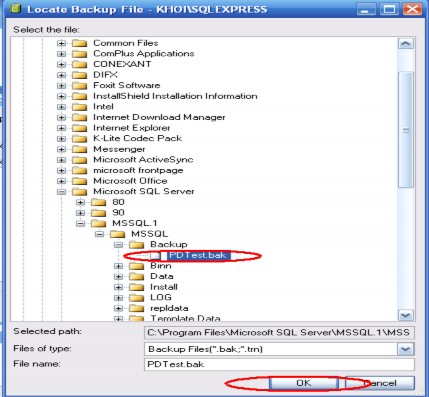429x397 pixels.
Task: Expand the Internet Download Manager node
Action: pos(61,118)
